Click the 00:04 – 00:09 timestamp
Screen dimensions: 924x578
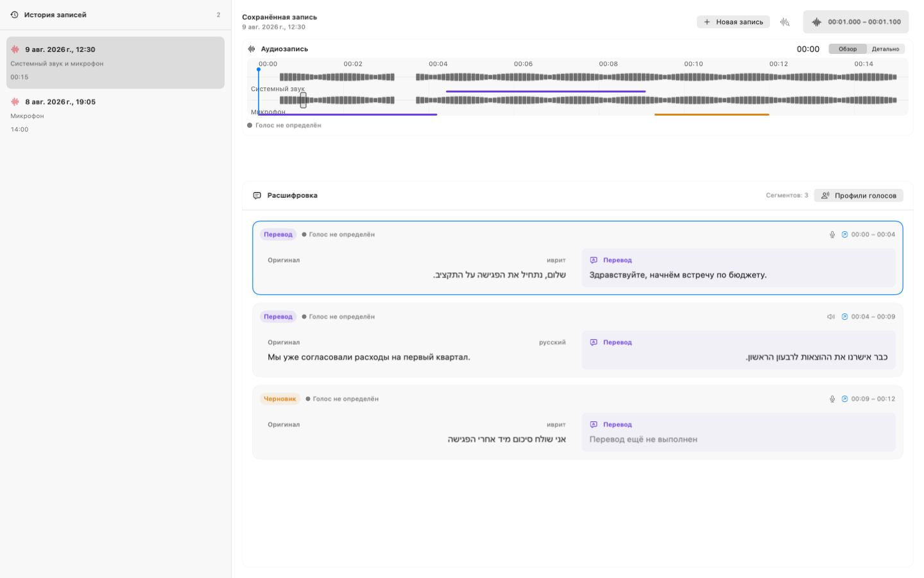click(x=873, y=317)
